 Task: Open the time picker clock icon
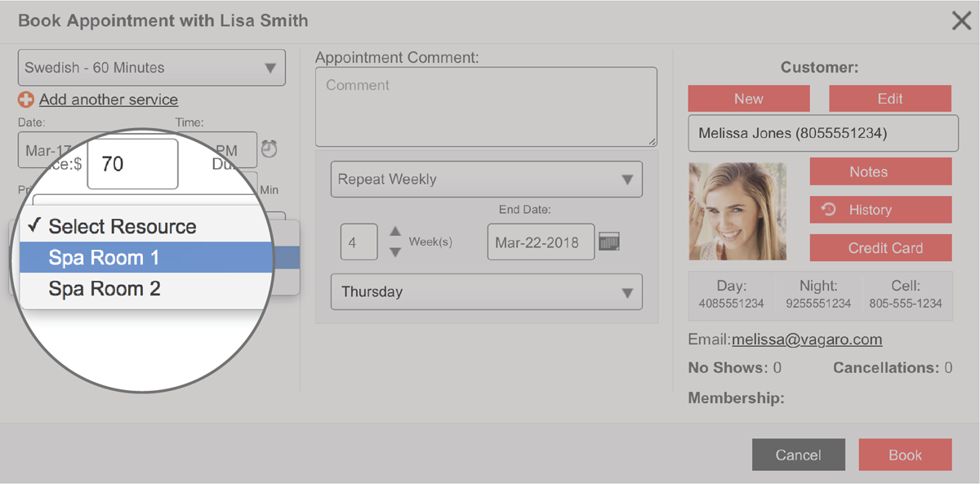269,149
